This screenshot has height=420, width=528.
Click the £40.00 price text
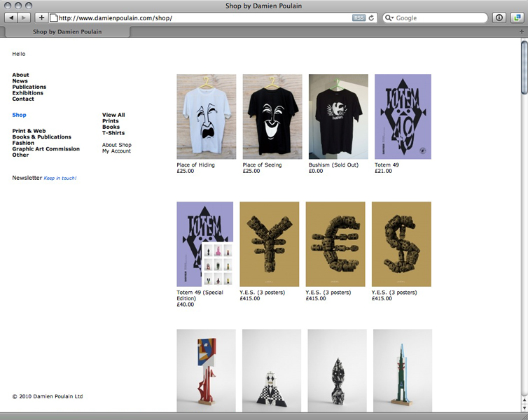(x=186, y=304)
